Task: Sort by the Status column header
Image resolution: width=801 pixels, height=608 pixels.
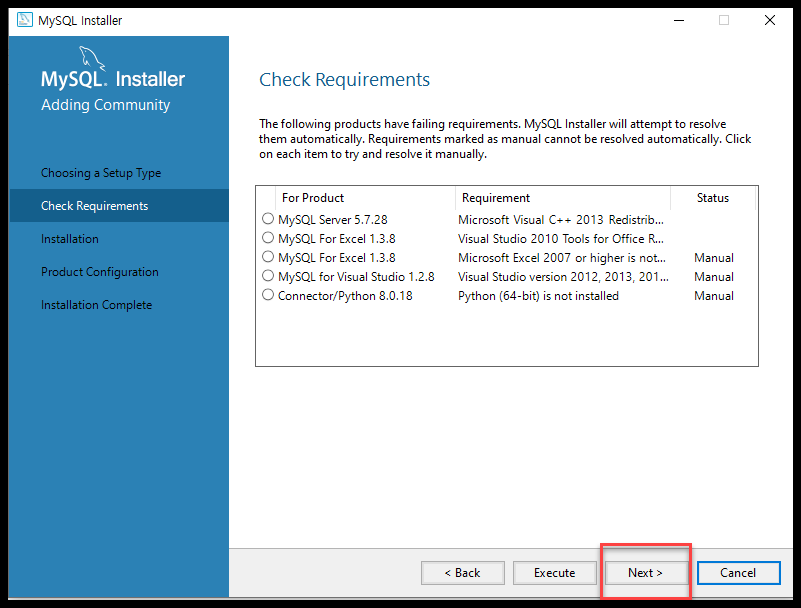Action: [x=713, y=198]
